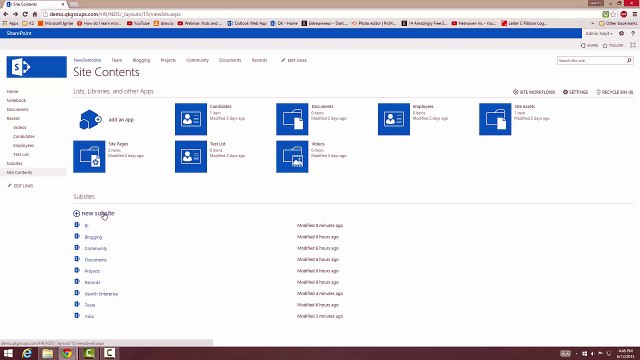Click the FOLLOW button
Image resolution: width=640 pixels, height=360 pixels.
coord(613,45)
